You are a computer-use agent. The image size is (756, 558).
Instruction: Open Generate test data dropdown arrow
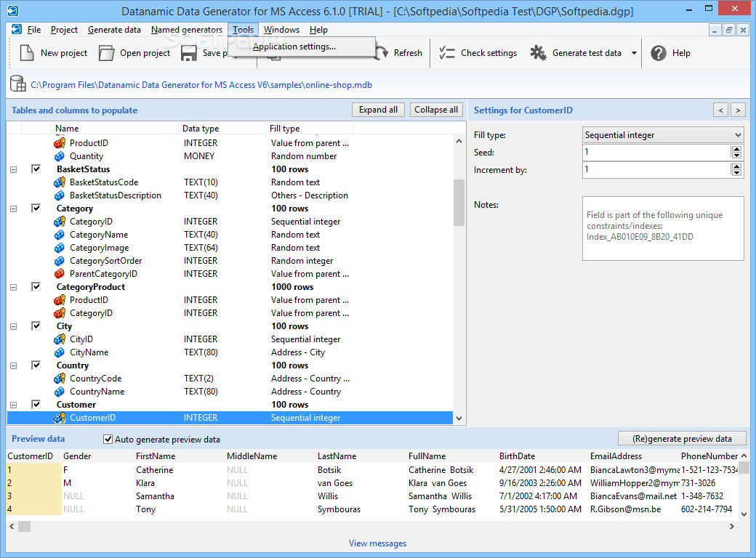(634, 53)
